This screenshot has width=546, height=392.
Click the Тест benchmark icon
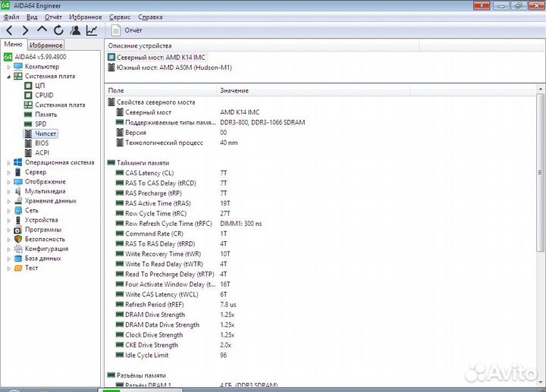tap(18, 268)
